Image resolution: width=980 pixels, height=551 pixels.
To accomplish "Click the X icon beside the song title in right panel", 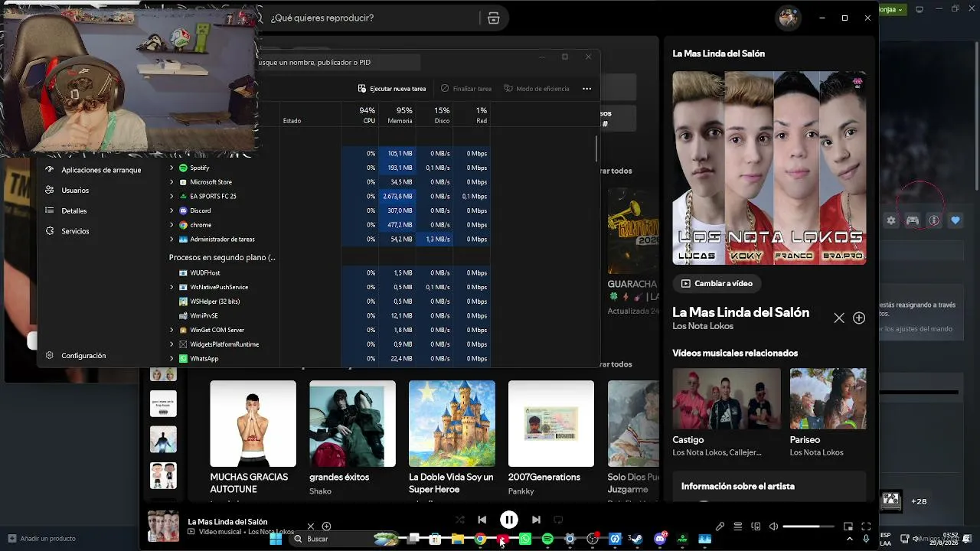I will (x=839, y=318).
